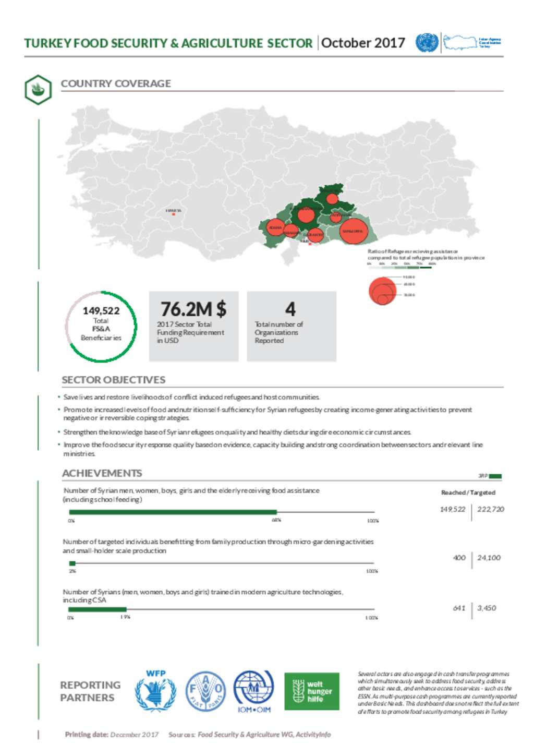The image size is (534, 756).
Task: Click the reached value "149,522" under Reached / Targeted
Action: tap(453, 509)
